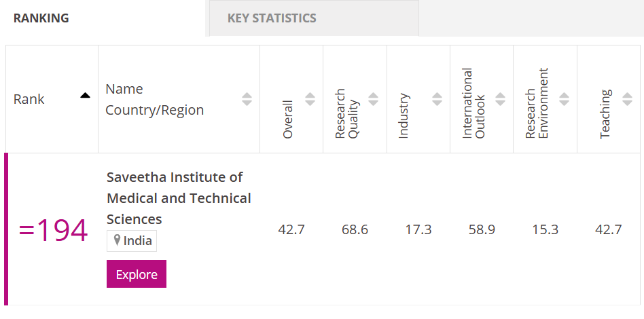The image size is (644, 319).
Task: Open Saveetha Institute university link
Action: [x=179, y=198]
